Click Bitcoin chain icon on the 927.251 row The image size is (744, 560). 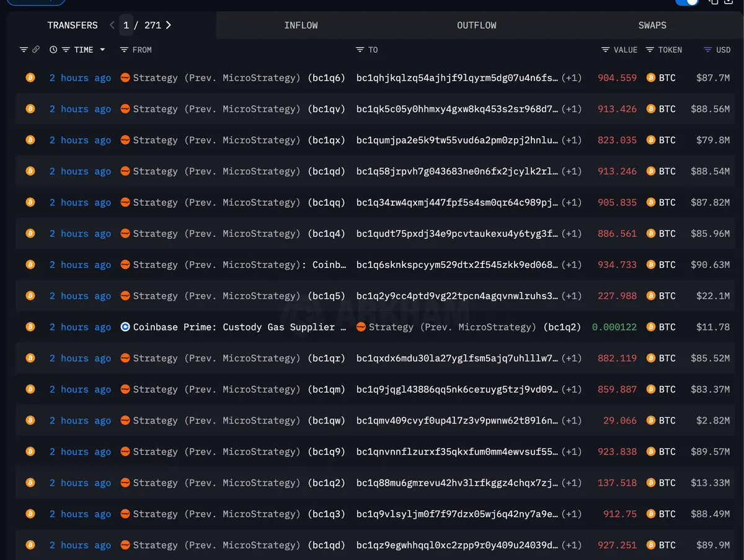[x=30, y=544]
